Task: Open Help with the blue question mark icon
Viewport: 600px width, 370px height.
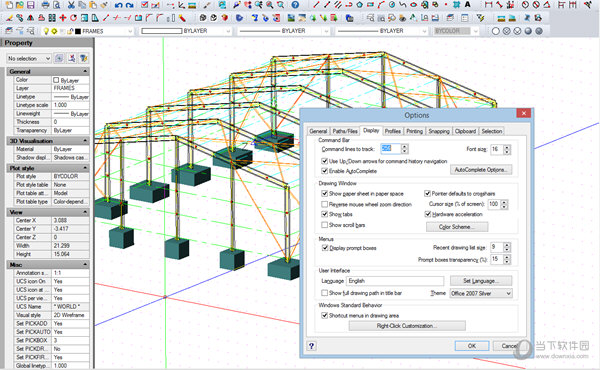Action: (295, 5)
